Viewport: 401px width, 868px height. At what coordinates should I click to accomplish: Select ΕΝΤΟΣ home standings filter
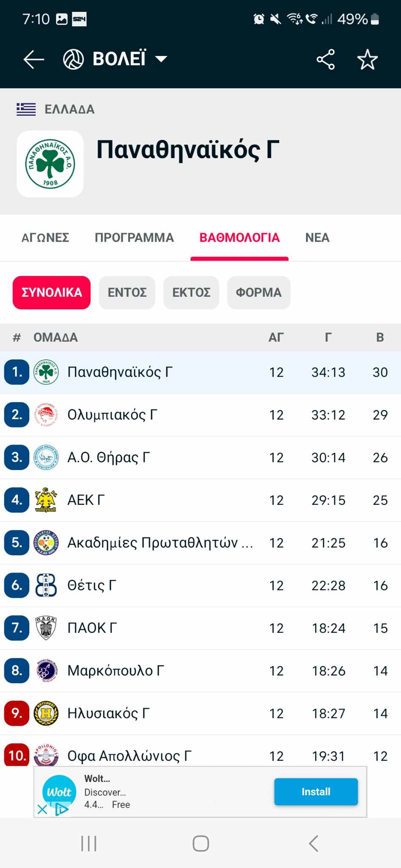(127, 293)
